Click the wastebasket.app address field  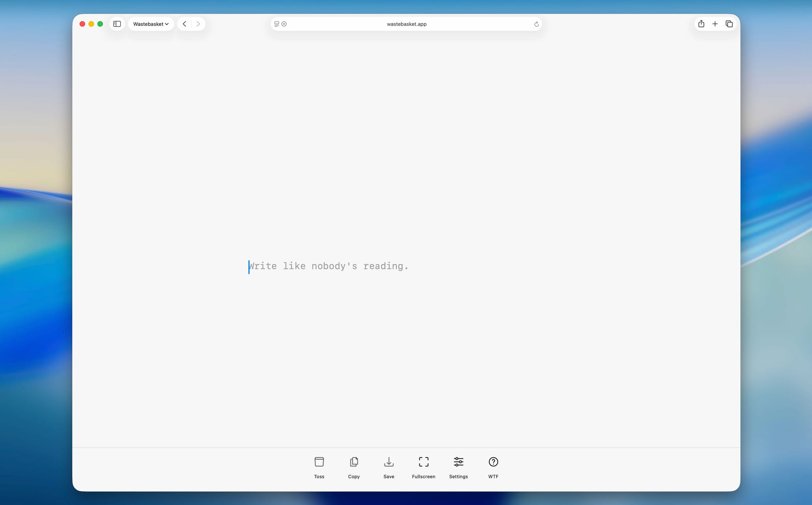click(x=406, y=24)
